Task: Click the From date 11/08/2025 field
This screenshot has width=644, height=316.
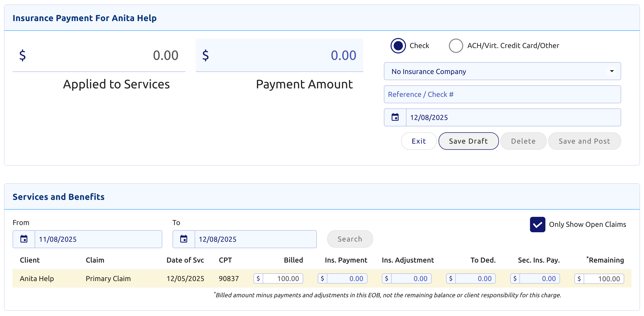Action: (98, 239)
